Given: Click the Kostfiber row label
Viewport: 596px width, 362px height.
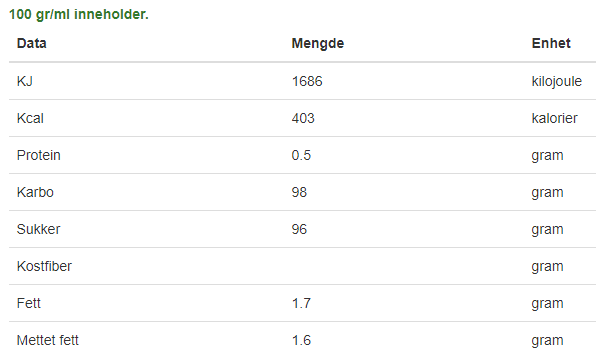Looking at the screenshot, I should pyautogui.click(x=44, y=266).
